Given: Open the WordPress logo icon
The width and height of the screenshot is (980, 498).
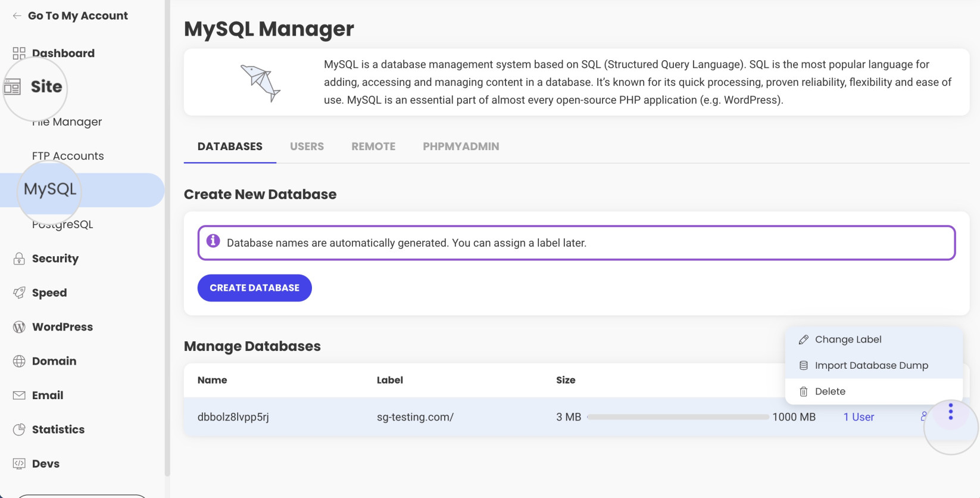Looking at the screenshot, I should point(19,327).
